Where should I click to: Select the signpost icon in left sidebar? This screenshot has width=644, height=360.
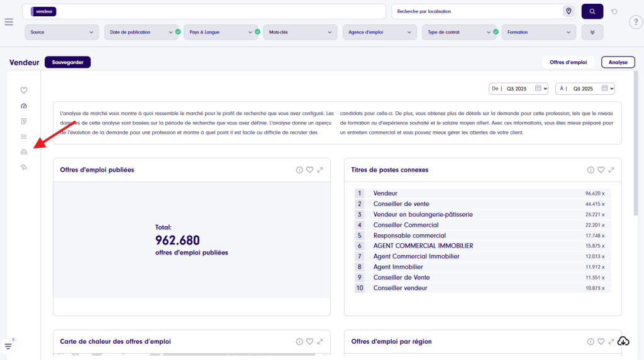pyautogui.click(x=24, y=167)
